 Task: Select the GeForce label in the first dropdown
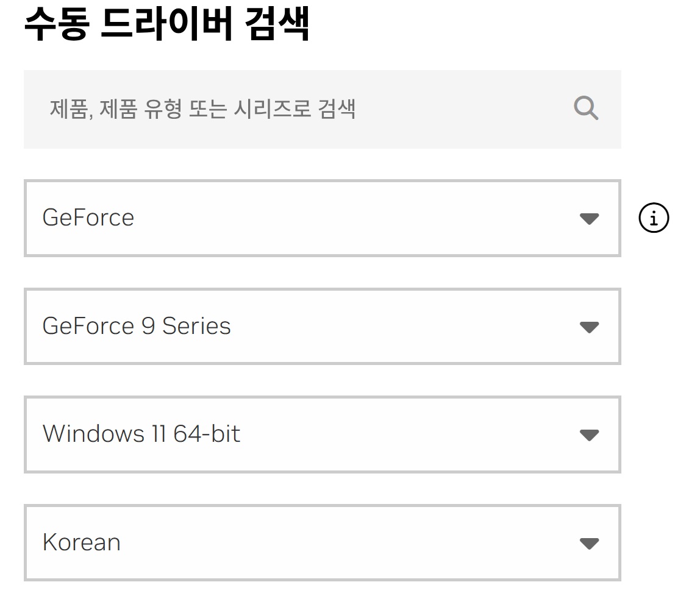pyautogui.click(x=88, y=218)
